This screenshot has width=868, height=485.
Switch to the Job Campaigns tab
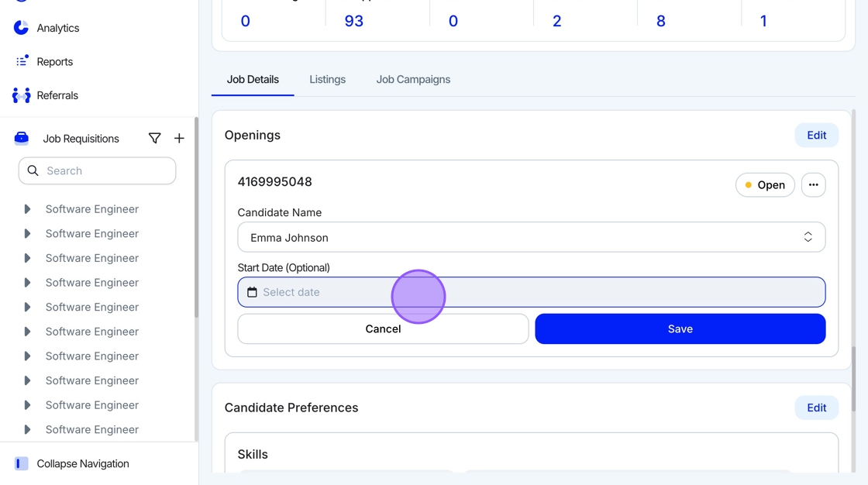[413, 79]
